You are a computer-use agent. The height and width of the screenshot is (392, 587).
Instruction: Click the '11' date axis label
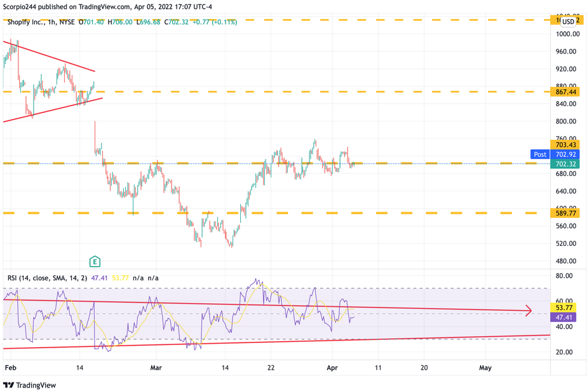click(x=378, y=368)
